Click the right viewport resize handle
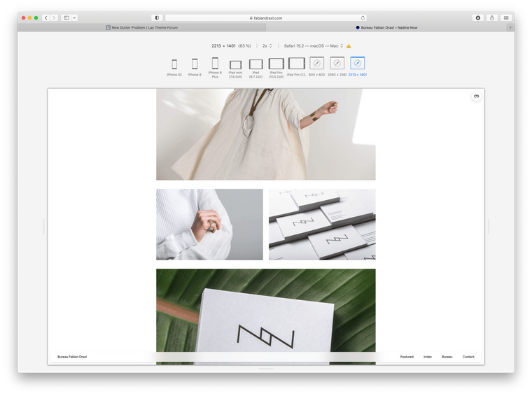Viewport: 532px width, 396px height. (x=488, y=226)
